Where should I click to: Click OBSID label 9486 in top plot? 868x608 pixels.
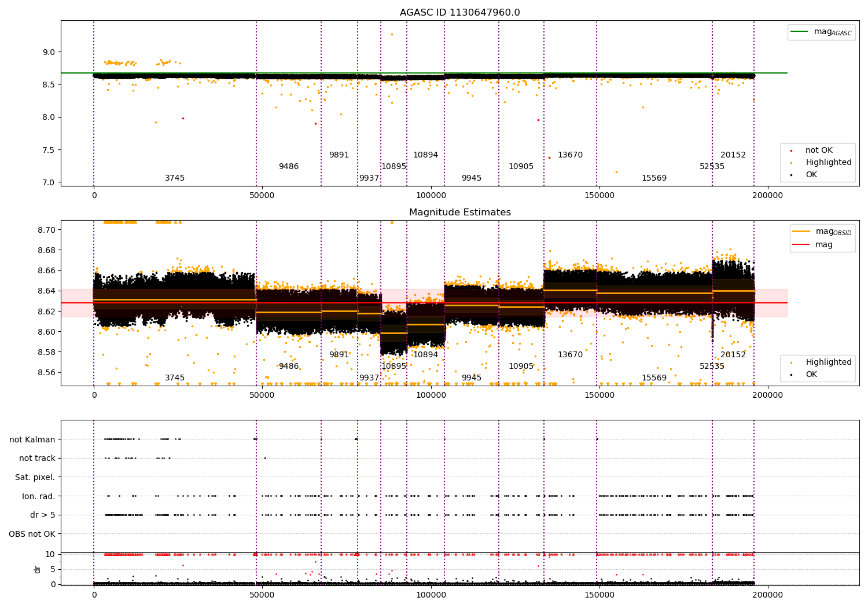(x=289, y=167)
